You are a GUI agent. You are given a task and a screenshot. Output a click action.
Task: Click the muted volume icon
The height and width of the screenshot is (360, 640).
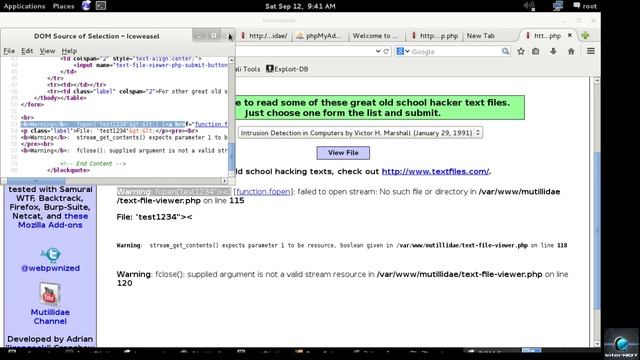529,6
